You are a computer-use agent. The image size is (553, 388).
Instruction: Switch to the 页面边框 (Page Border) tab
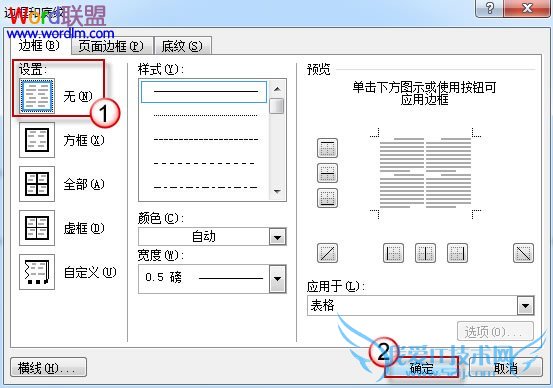pos(111,46)
